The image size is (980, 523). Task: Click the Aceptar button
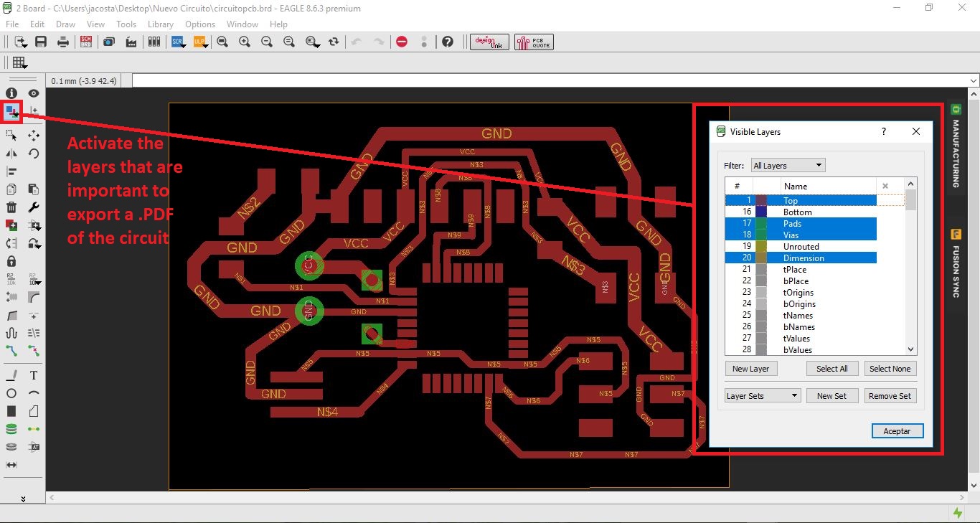point(897,431)
